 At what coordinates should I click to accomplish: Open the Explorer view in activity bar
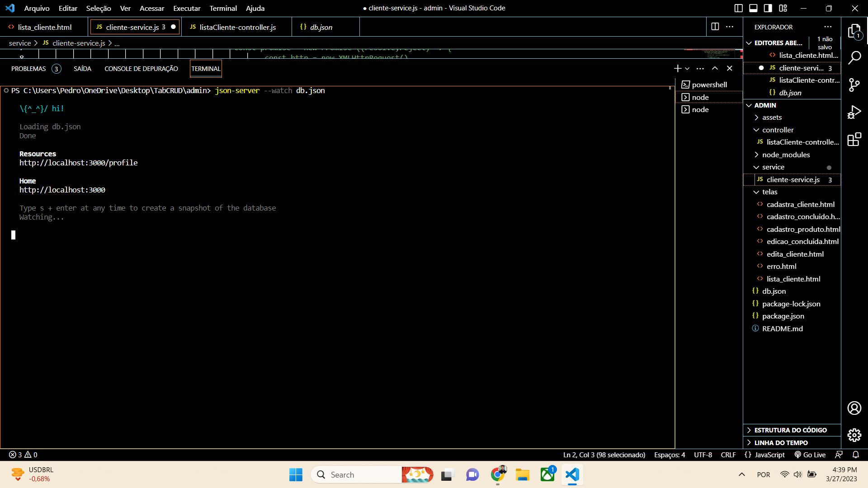point(854,32)
